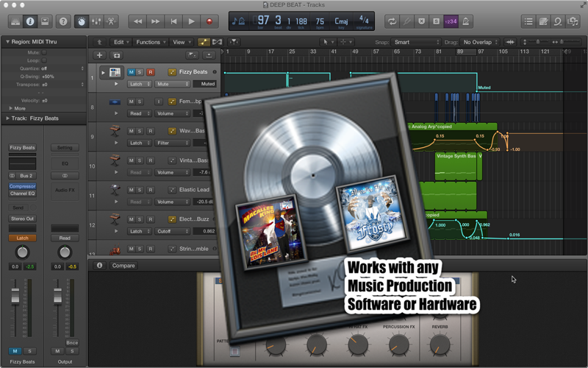Open Fizzy Beats automation mode Latch dropdown
Viewport: 588px width, 368px height.
click(x=139, y=84)
